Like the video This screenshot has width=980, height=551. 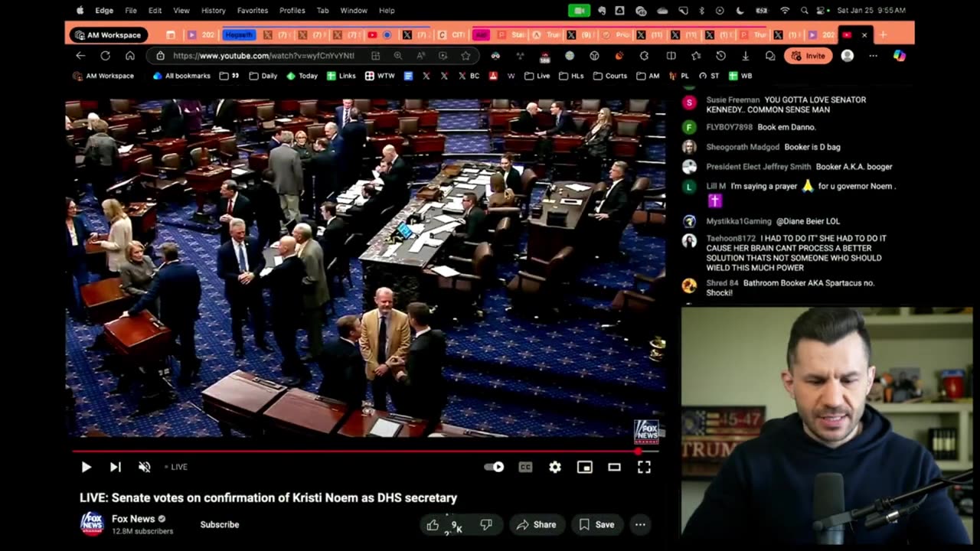click(x=433, y=524)
